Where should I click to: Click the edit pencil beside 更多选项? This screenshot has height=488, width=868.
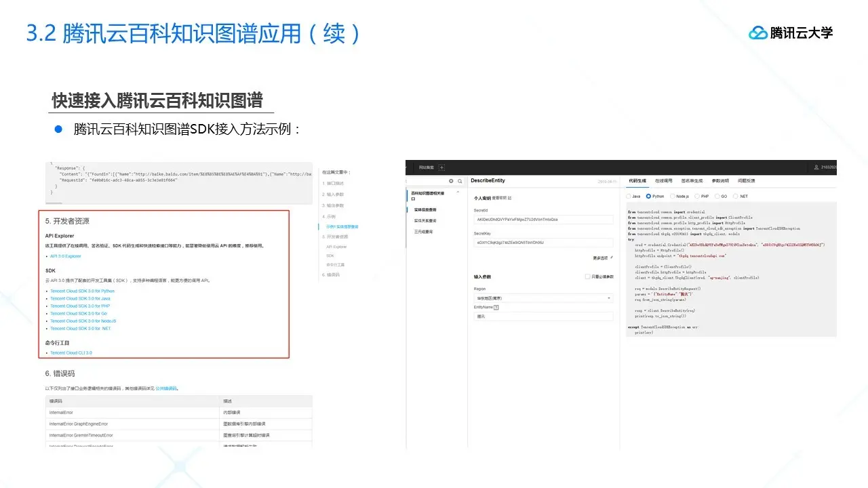pos(611,258)
